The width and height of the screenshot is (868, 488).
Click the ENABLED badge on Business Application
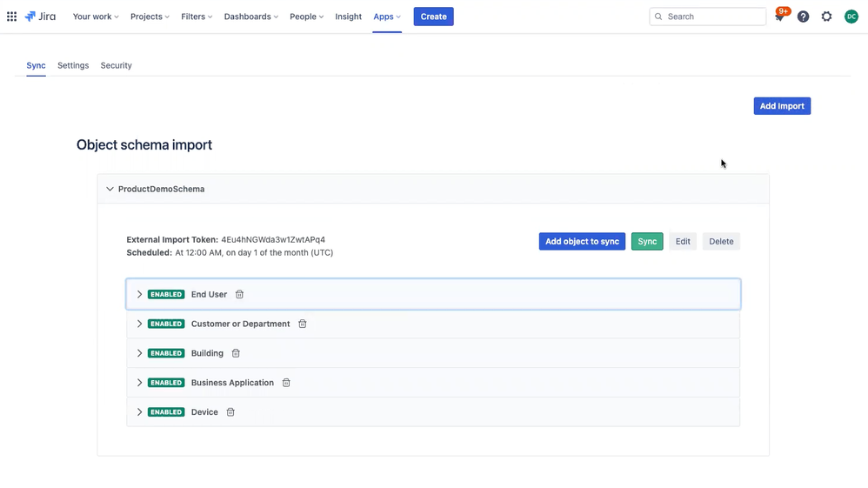(x=166, y=382)
